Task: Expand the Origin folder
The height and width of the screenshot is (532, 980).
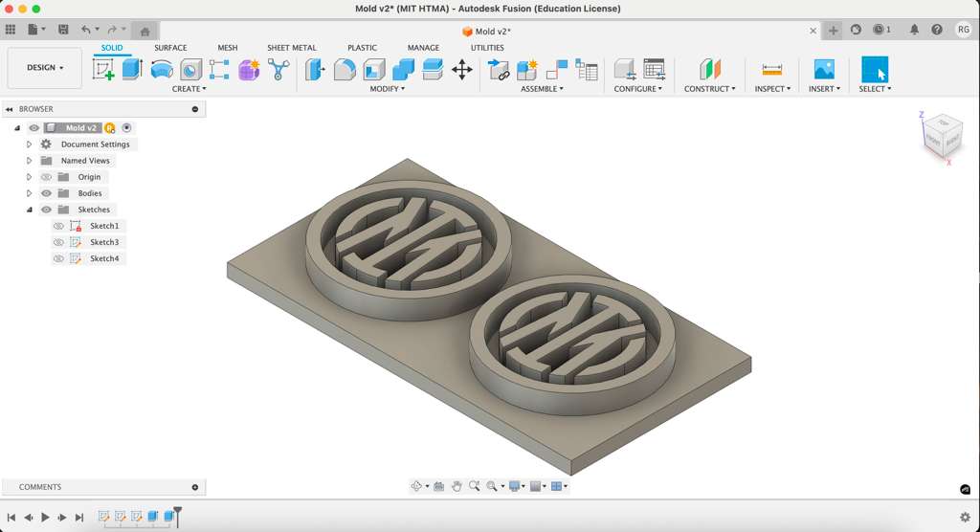Action: coord(29,177)
